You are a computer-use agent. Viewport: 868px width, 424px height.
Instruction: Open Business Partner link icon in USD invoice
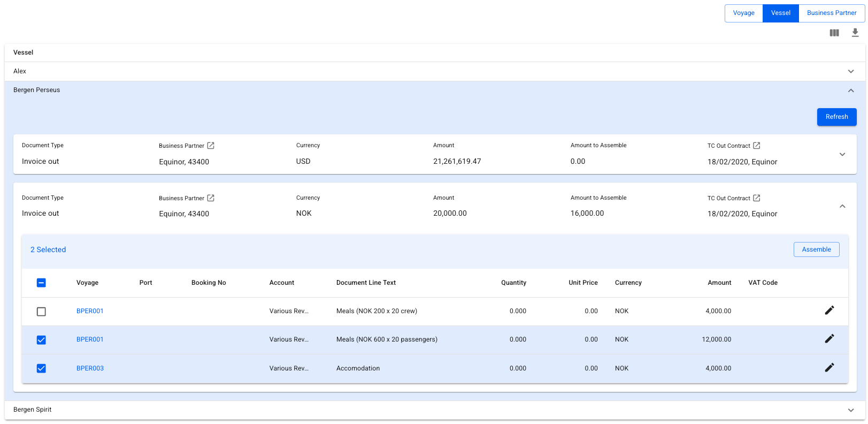coord(211,146)
